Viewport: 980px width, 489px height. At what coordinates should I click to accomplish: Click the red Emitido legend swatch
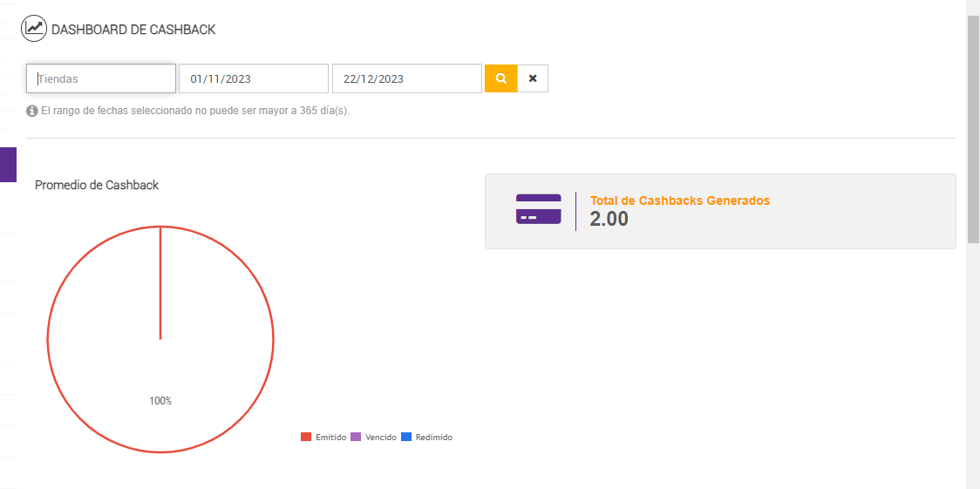click(306, 437)
